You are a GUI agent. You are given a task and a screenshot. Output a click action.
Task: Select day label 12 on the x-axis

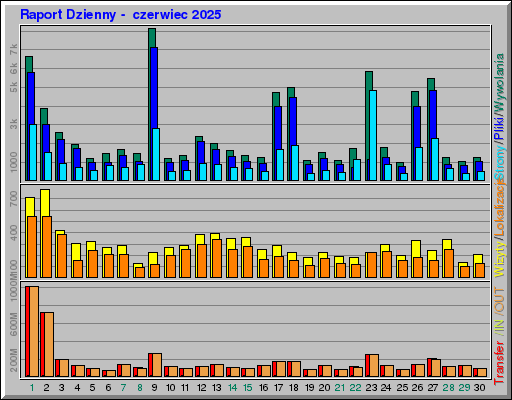(201, 388)
